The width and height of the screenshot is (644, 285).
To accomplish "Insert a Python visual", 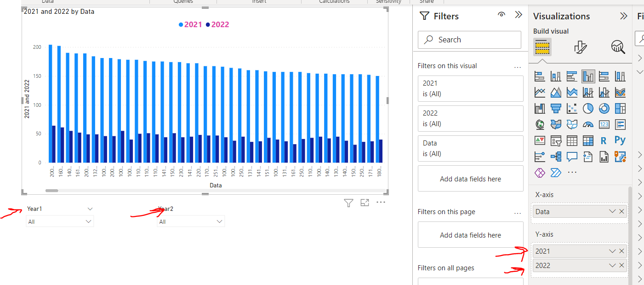I will [620, 140].
